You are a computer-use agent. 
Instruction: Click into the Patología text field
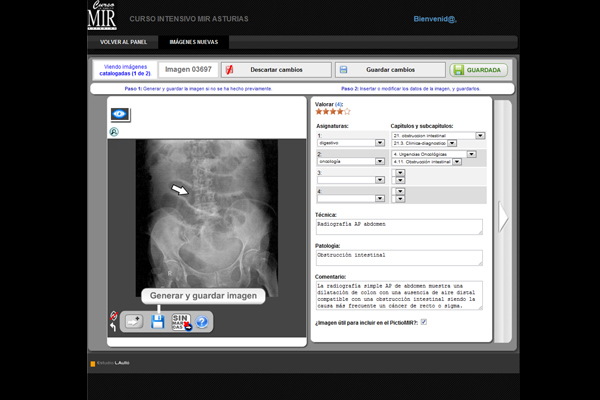click(x=399, y=258)
